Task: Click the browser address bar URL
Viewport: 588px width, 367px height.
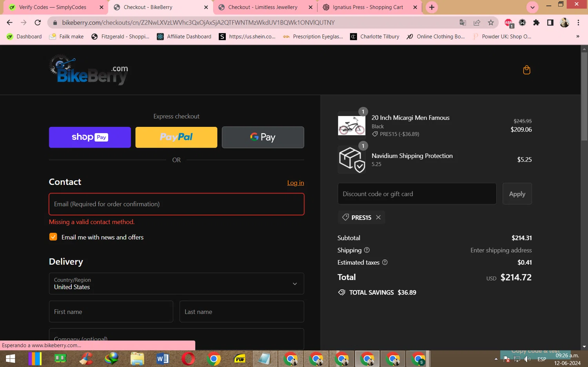Action: (x=198, y=23)
